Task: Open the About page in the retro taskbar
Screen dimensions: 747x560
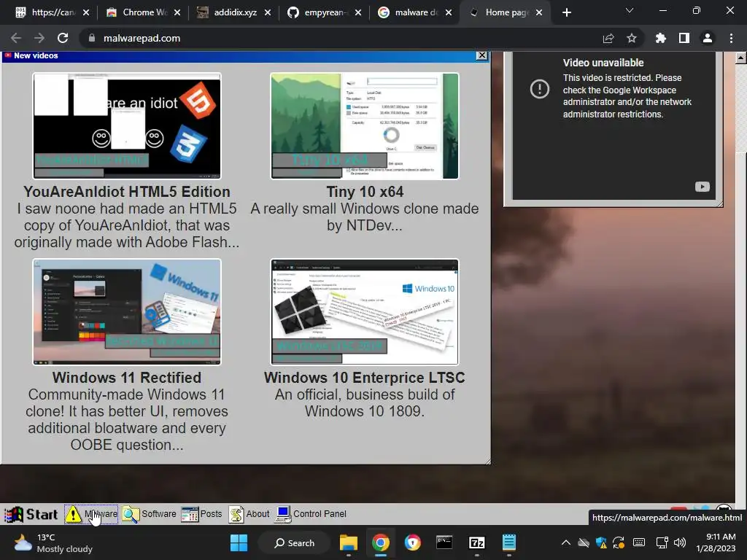Action: [x=249, y=514]
